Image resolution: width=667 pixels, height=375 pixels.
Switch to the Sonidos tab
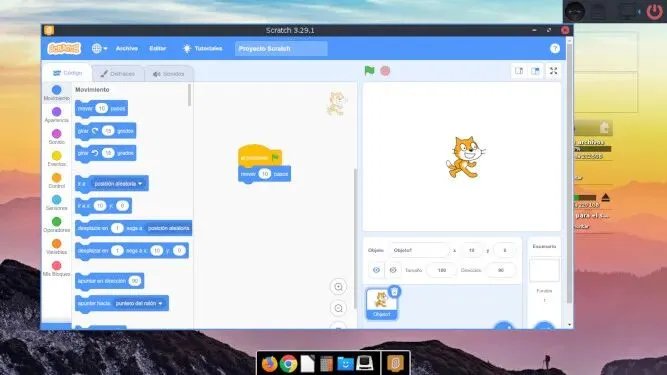tap(168, 74)
